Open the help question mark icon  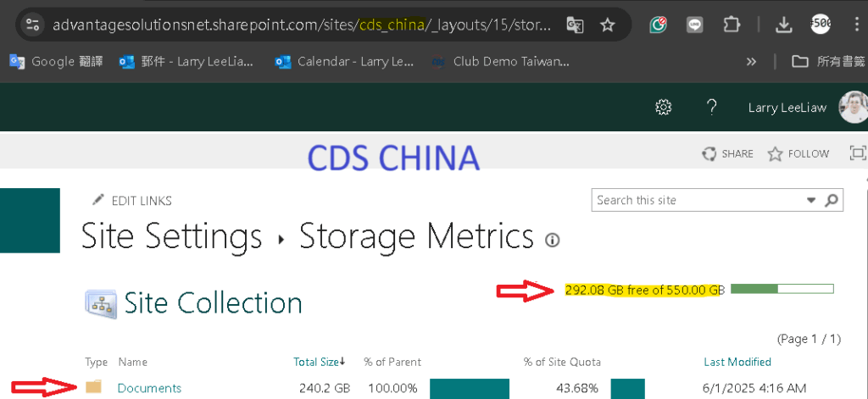(712, 107)
